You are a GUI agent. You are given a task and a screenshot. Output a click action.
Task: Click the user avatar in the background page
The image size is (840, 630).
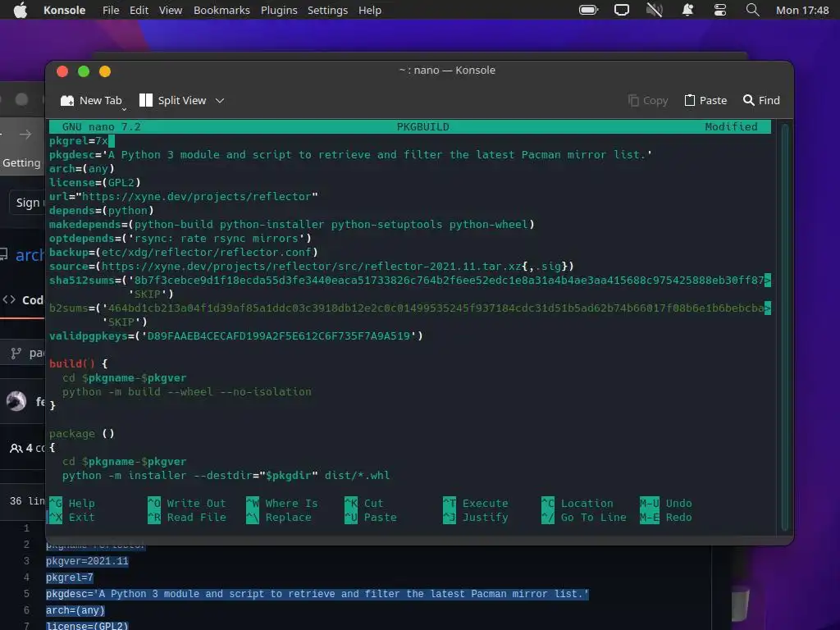[16, 400]
